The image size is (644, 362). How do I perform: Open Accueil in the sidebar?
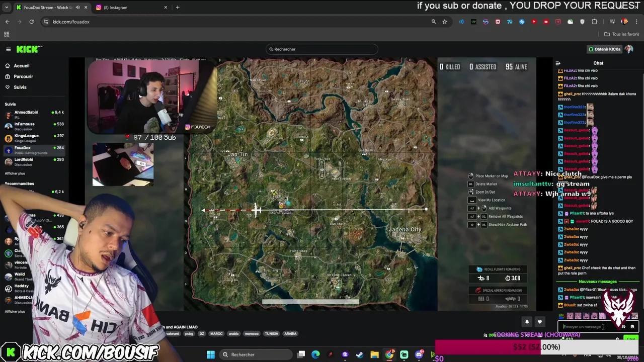click(22, 66)
